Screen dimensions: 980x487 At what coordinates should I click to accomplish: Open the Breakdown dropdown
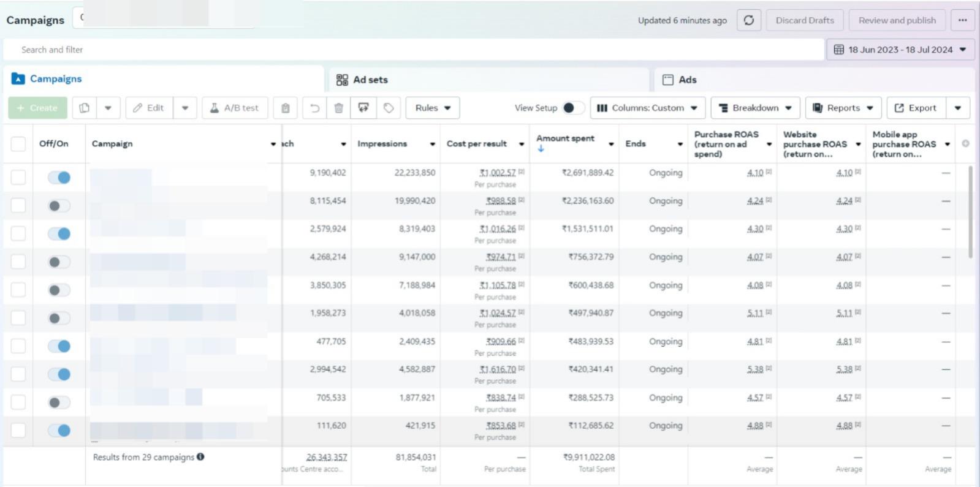tap(755, 108)
